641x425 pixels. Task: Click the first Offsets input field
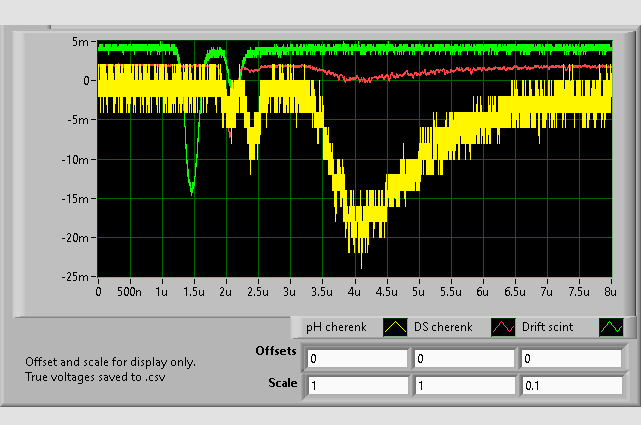[x=357, y=358]
